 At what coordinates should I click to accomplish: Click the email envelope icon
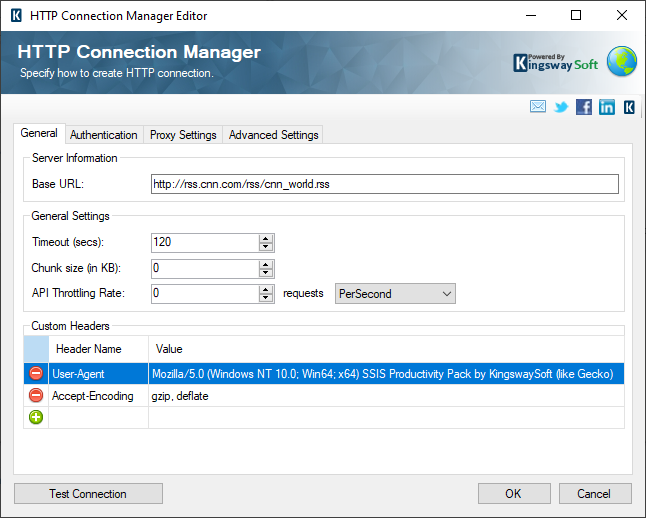point(538,107)
